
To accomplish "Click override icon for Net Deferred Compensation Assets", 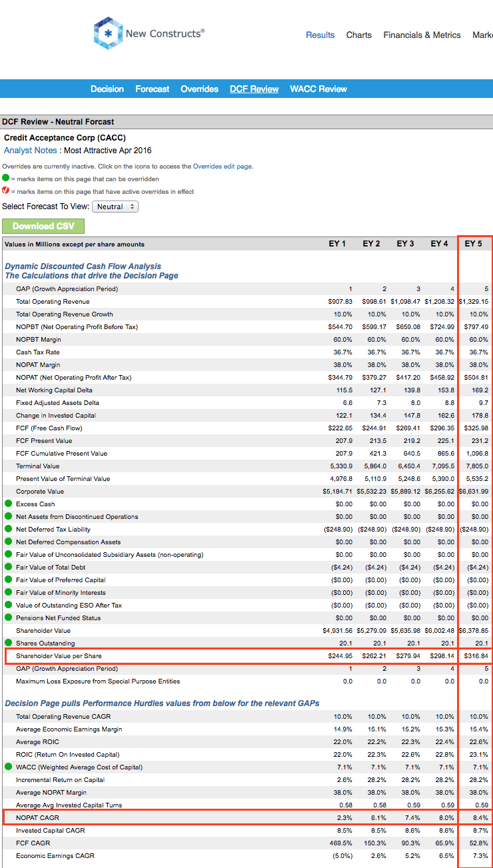I will pos(8,542).
